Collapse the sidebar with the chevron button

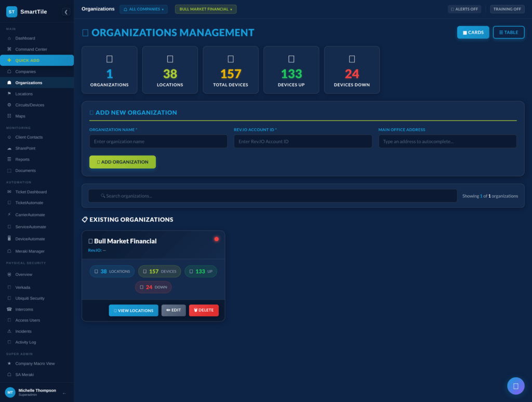[66, 12]
